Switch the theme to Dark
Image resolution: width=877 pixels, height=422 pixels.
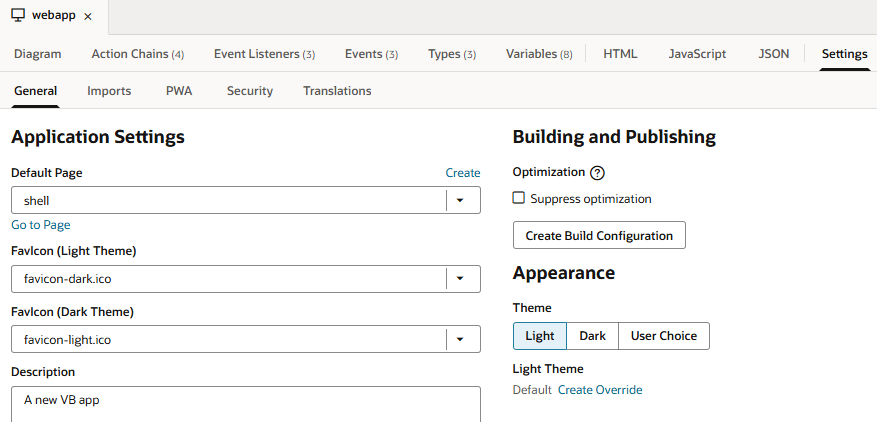coord(592,336)
